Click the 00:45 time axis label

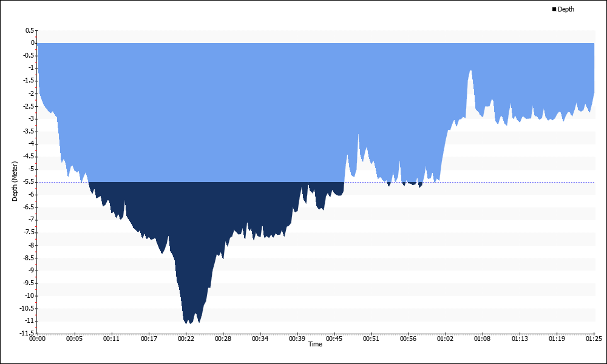(x=334, y=339)
